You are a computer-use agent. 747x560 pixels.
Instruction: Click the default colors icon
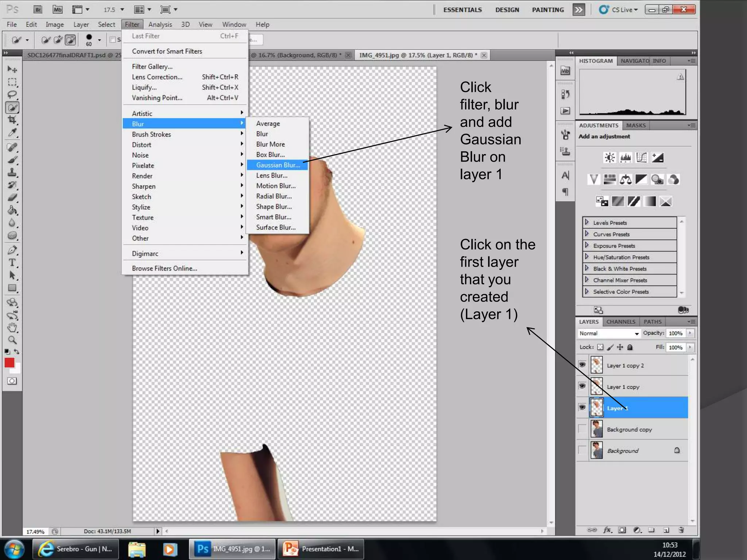[7, 351]
